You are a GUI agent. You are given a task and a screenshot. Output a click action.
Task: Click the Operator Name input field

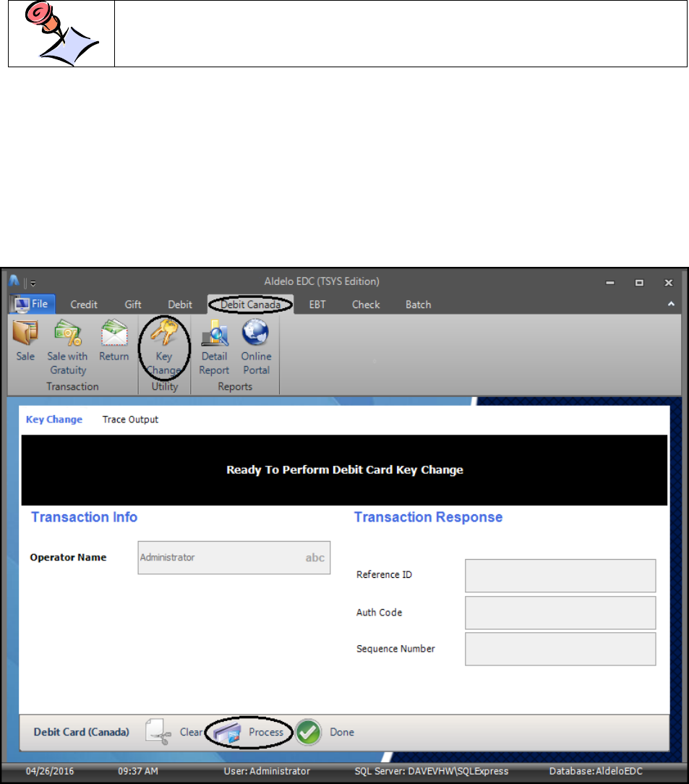[x=234, y=558]
